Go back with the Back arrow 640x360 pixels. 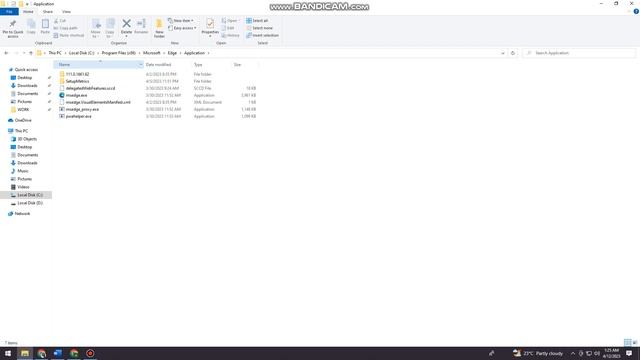[6, 53]
